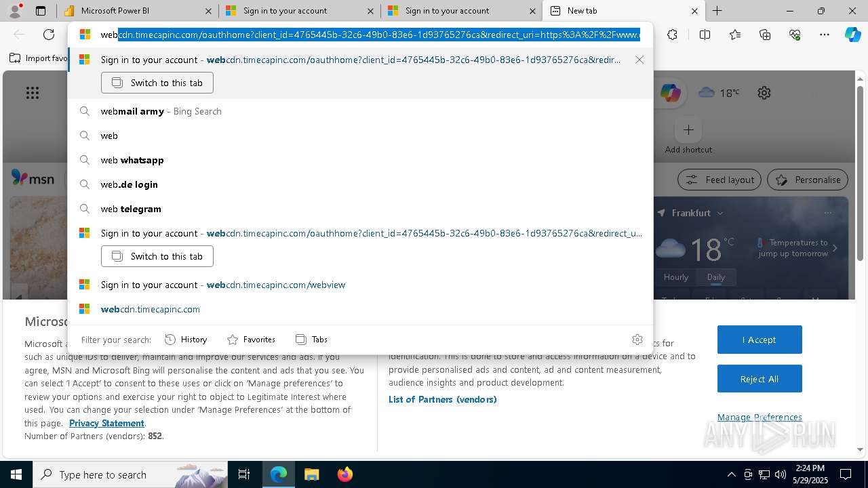This screenshot has height=488, width=868.
Task: Click Type here to search box
Action: pos(130,474)
